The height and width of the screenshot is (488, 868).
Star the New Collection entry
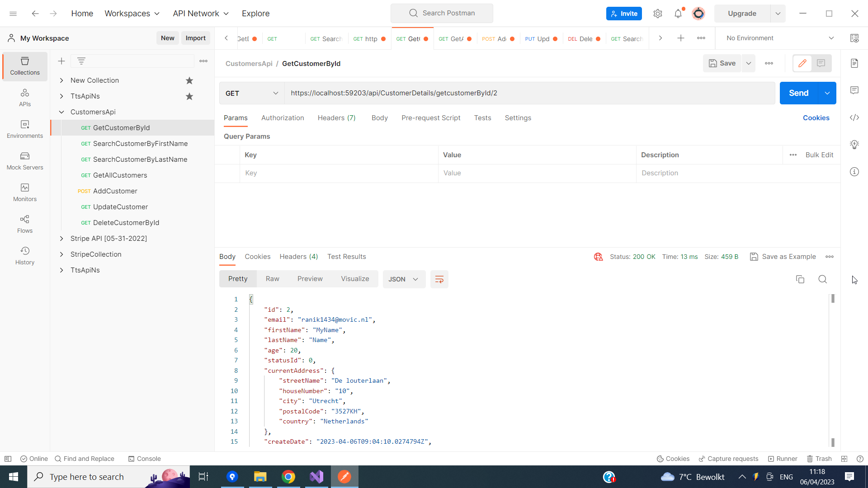coord(189,80)
